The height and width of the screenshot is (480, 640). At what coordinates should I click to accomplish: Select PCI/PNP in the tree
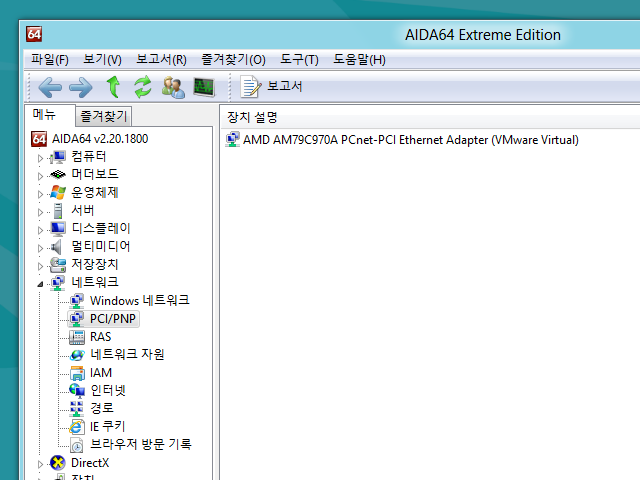113,319
